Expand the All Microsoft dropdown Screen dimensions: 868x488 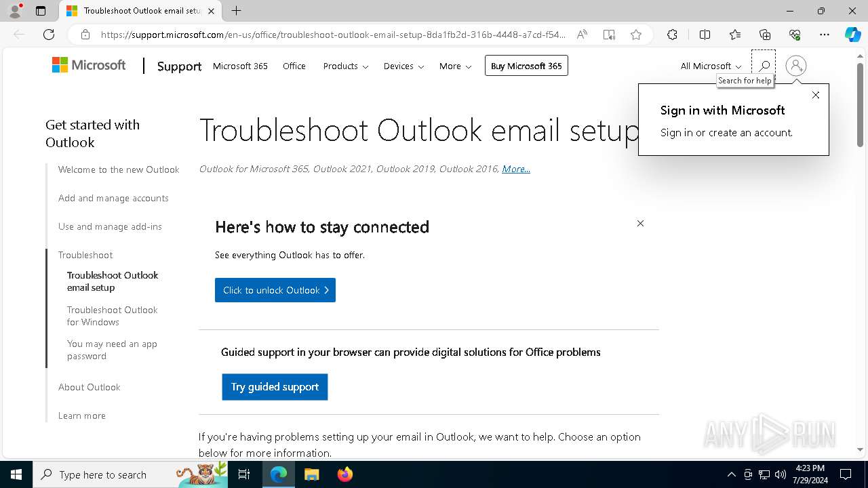(711, 66)
